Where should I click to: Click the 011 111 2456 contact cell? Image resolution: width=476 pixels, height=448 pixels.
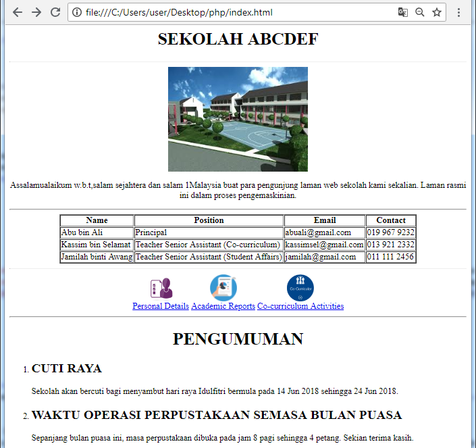coord(391,257)
